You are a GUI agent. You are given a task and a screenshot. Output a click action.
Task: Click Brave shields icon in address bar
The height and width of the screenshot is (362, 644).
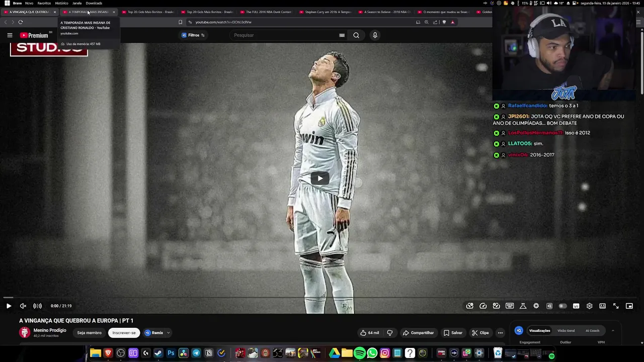(x=444, y=22)
